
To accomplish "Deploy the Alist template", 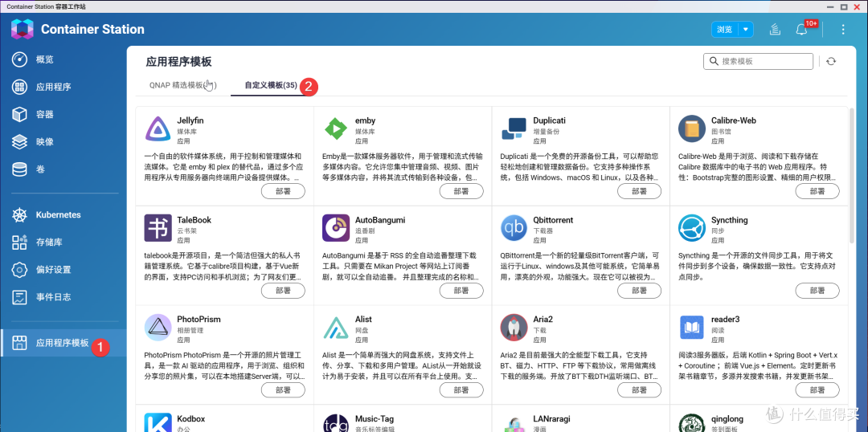I will coord(461,390).
